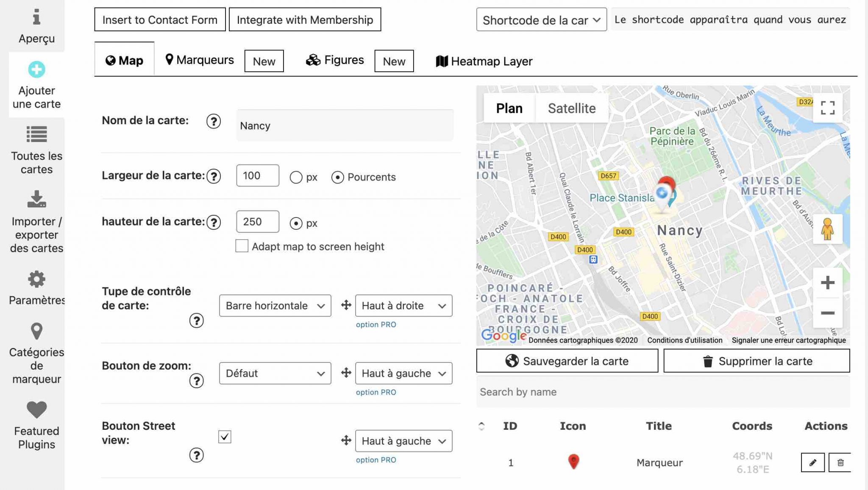
Task: Click help icon for Nom de la carte
Action: click(214, 122)
